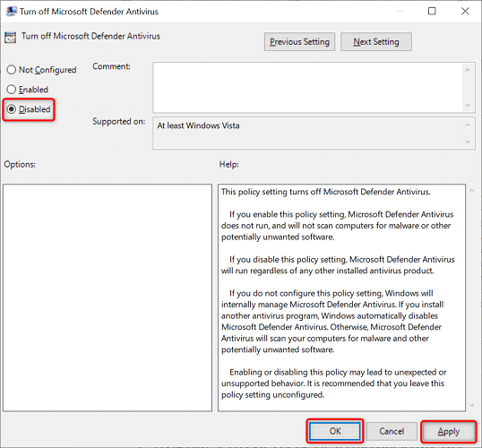Open the Next Setting

pyautogui.click(x=376, y=42)
